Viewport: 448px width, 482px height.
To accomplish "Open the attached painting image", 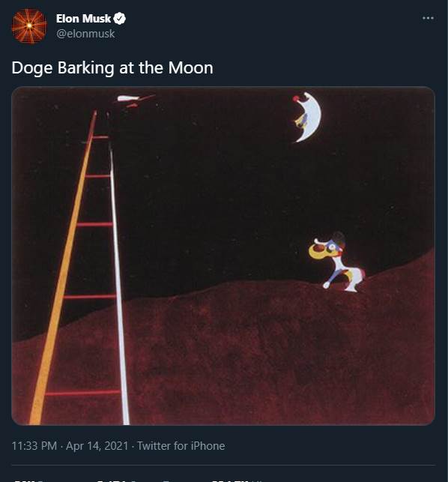I will [223, 256].
